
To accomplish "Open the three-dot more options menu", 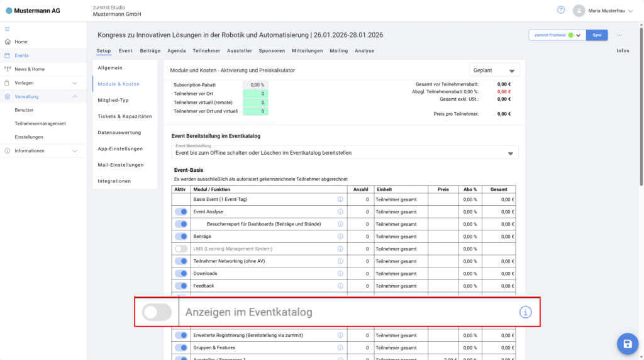I will (x=619, y=35).
